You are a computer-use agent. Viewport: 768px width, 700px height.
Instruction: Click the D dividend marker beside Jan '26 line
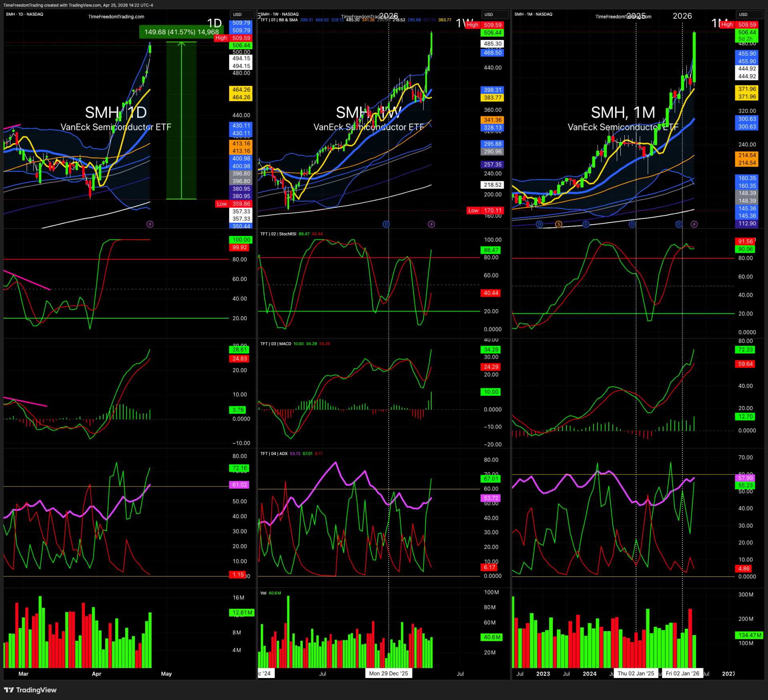pyautogui.click(x=679, y=224)
